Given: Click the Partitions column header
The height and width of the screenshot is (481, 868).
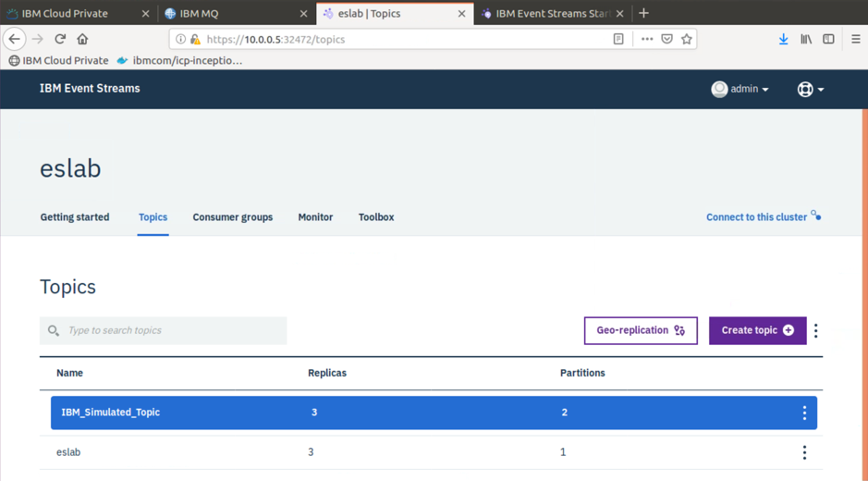Looking at the screenshot, I should 582,373.
